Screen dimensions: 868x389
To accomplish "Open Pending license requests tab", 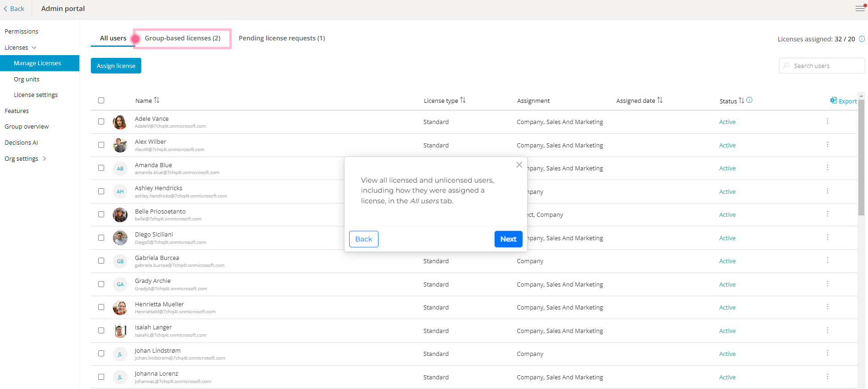I will click(282, 38).
